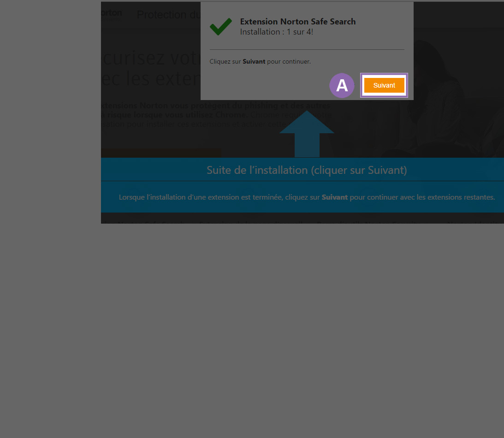
Task: Click the "Suite de l'installation (cliquer sur Suivant)" banner heading
Action: [307, 170]
